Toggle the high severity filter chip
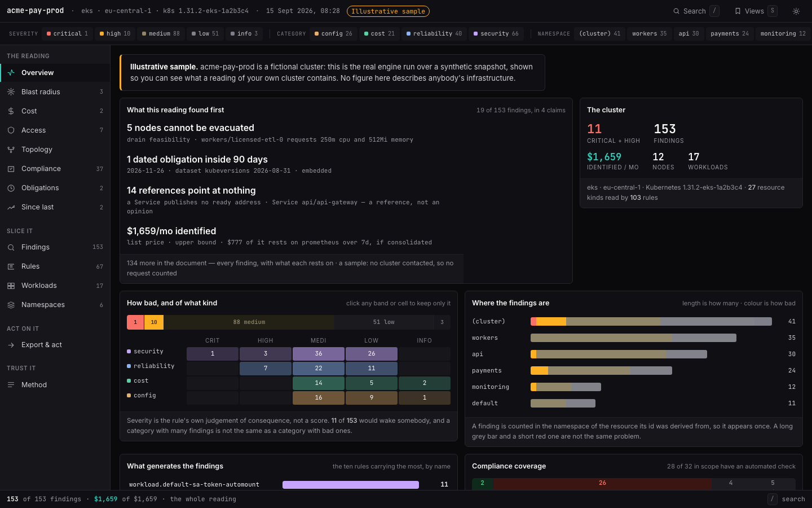Viewport: 812px width, 508px height. coord(115,34)
